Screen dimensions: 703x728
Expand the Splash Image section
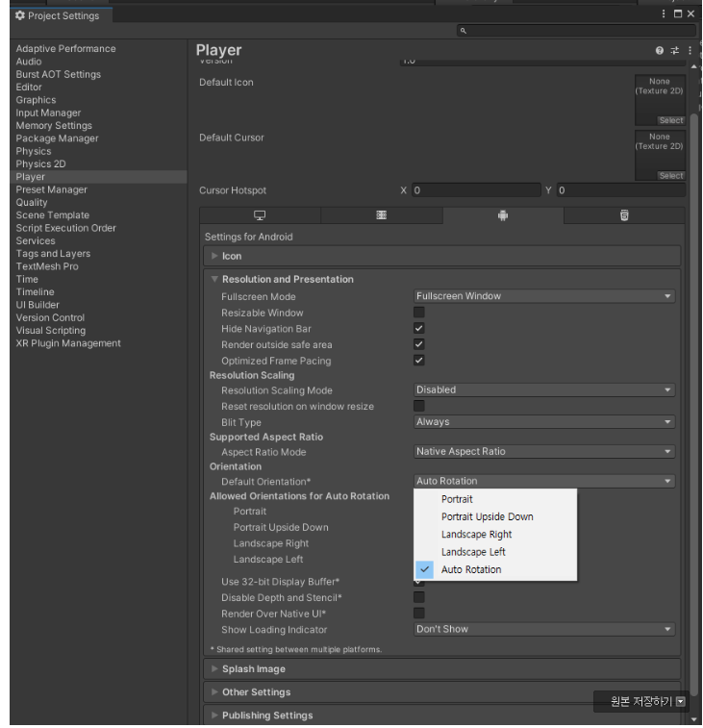pos(442,669)
